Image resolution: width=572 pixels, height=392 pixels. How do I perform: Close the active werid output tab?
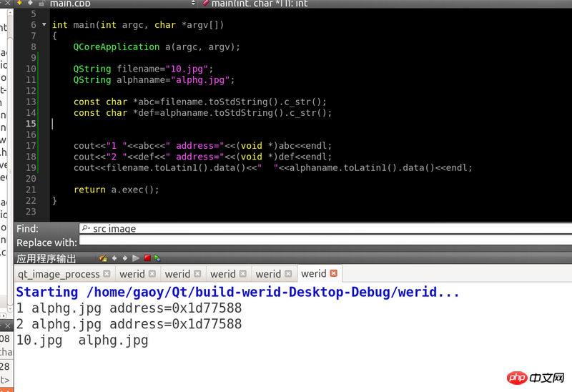coord(333,274)
